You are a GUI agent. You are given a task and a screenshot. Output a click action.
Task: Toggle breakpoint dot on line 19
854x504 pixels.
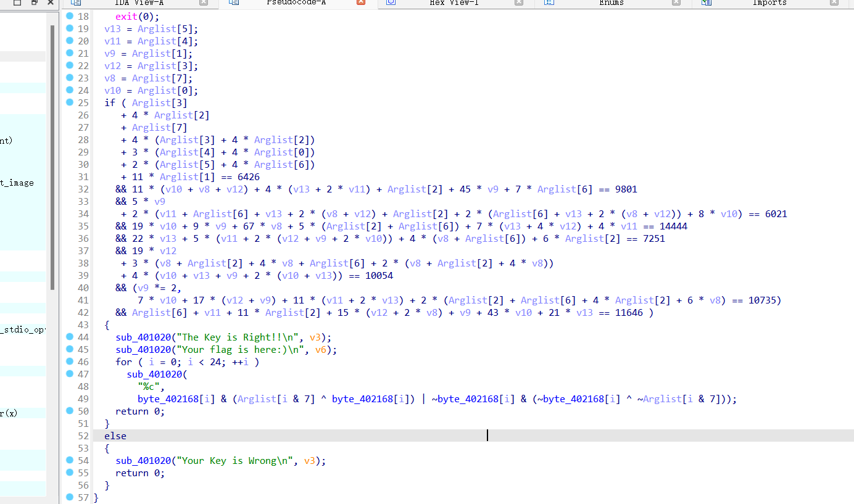pyautogui.click(x=70, y=28)
